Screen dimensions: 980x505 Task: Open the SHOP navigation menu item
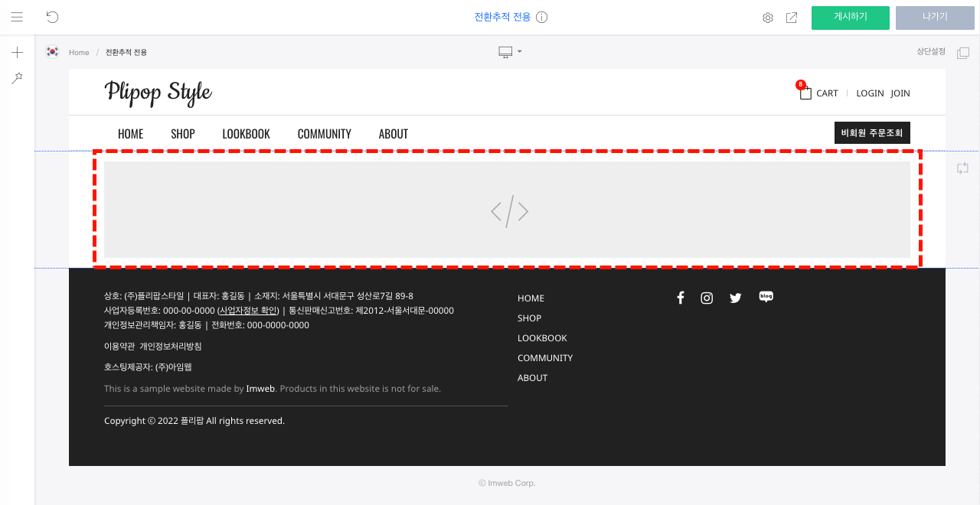183,134
